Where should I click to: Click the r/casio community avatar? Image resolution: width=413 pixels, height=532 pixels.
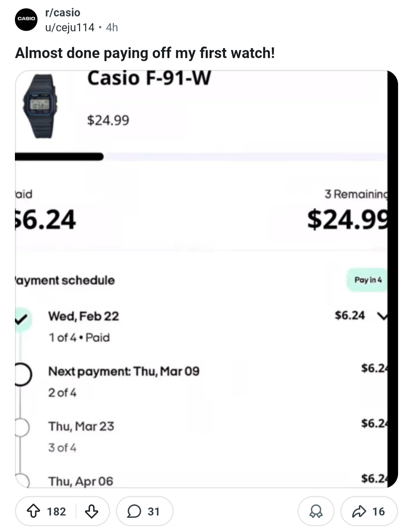click(26, 19)
